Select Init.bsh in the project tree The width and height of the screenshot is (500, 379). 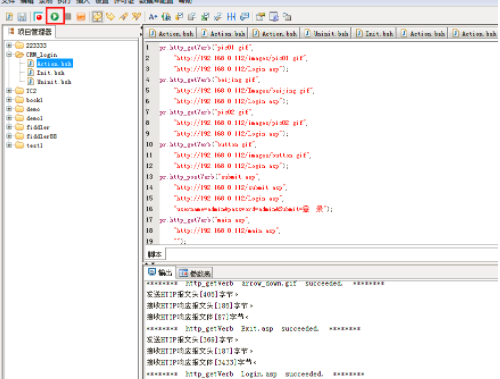pyautogui.click(x=50, y=72)
